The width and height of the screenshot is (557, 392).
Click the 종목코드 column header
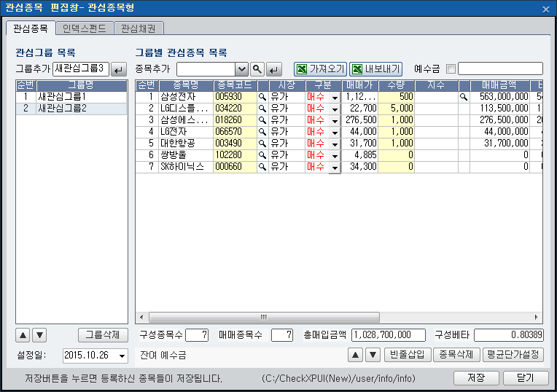click(x=235, y=85)
